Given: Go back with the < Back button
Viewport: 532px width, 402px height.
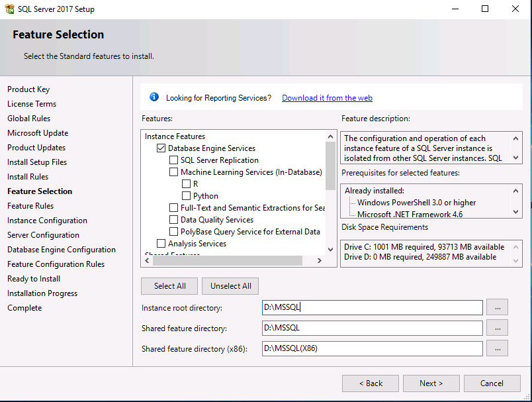Looking at the screenshot, I should [x=371, y=383].
